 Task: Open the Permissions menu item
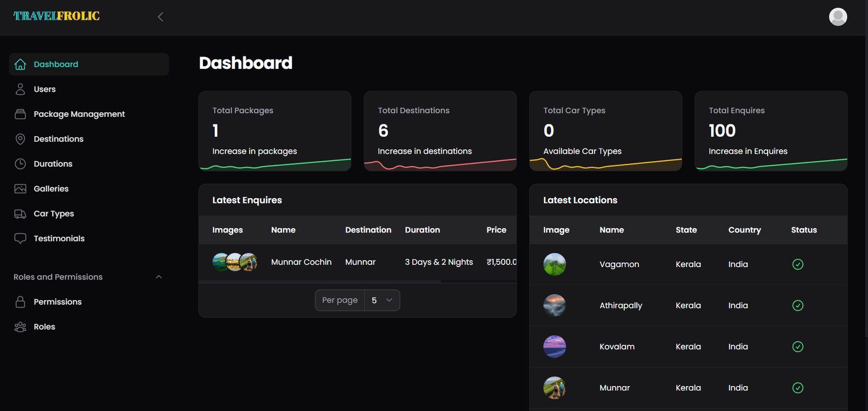(x=58, y=302)
